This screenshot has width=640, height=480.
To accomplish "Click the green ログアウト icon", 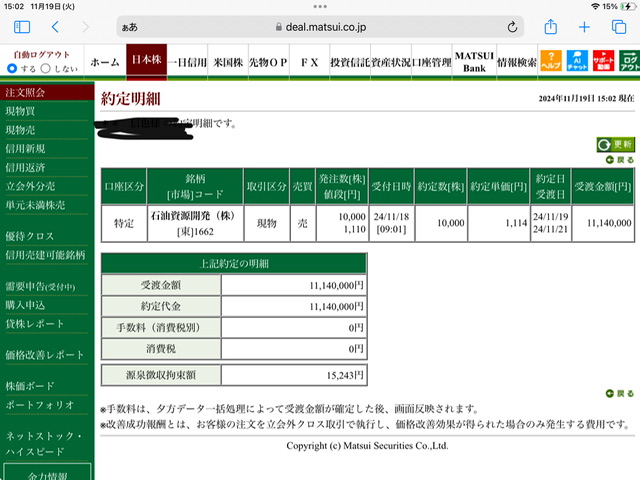I will pyautogui.click(x=629, y=61).
